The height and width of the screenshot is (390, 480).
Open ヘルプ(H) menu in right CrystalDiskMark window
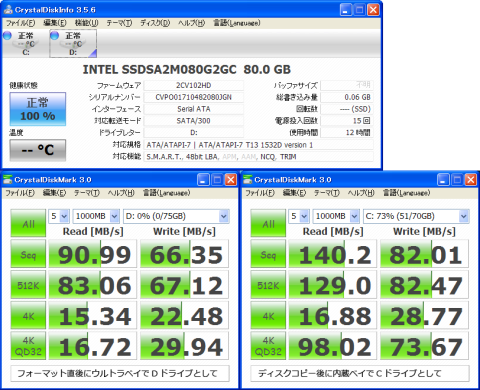[x=361, y=193]
